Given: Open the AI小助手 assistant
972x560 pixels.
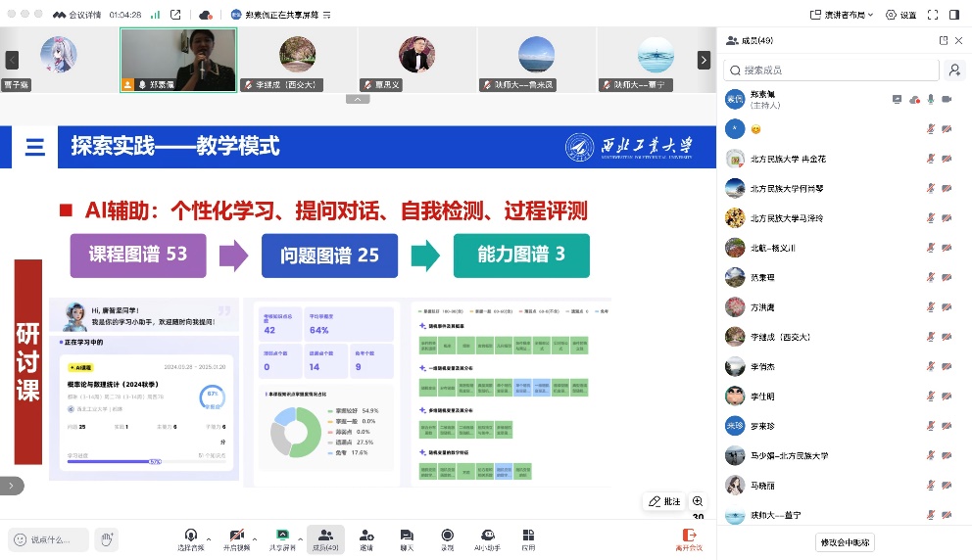Looking at the screenshot, I should (x=487, y=538).
